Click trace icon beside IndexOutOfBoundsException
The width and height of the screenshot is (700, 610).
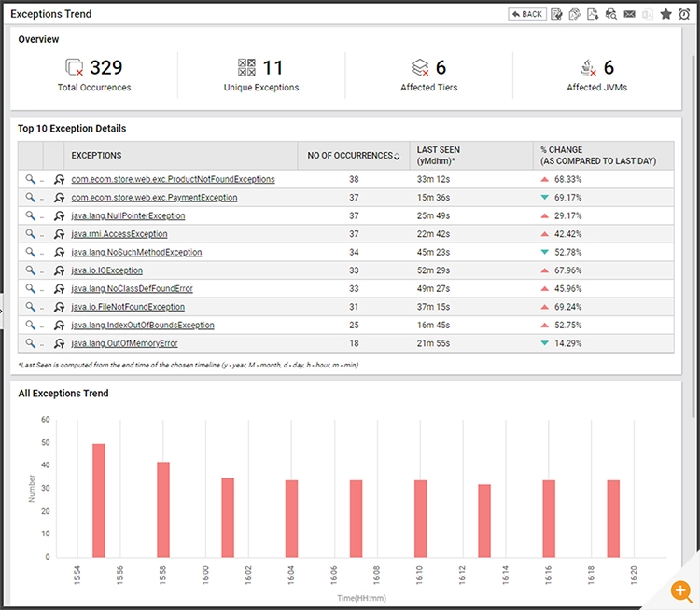click(x=60, y=326)
